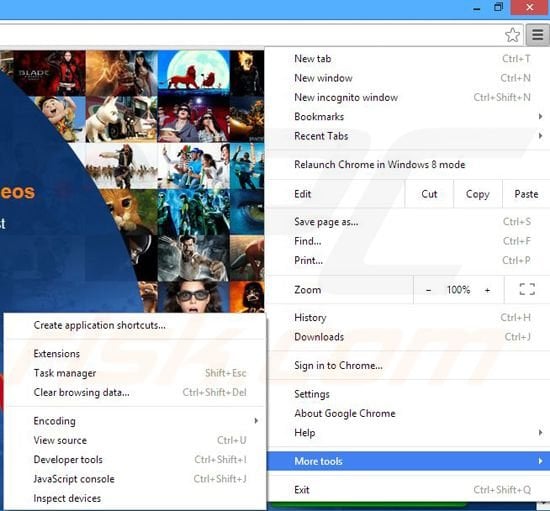550x511 pixels.
Task: Open History from the menu
Action: tap(408, 317)
